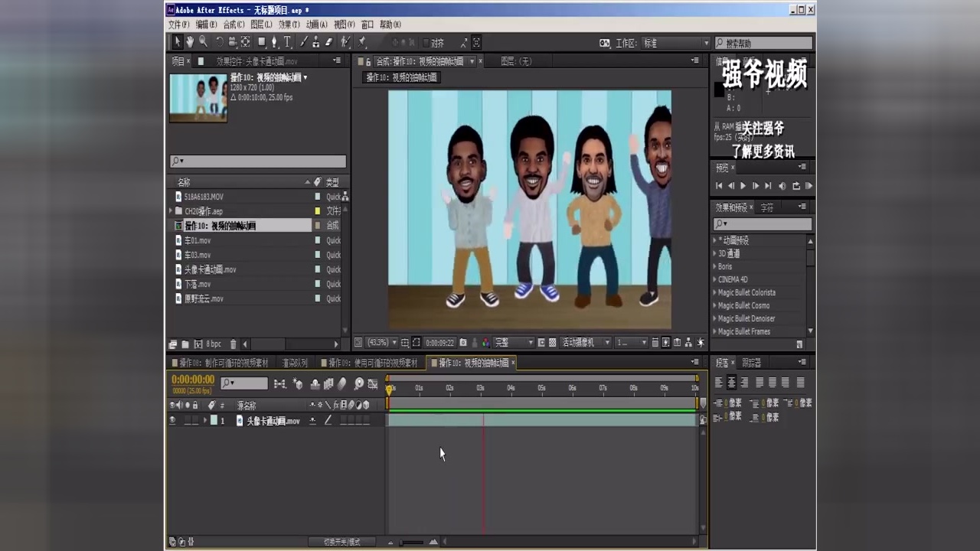
Task: Open Graph Editor in timeline
Action: (373, 383)
